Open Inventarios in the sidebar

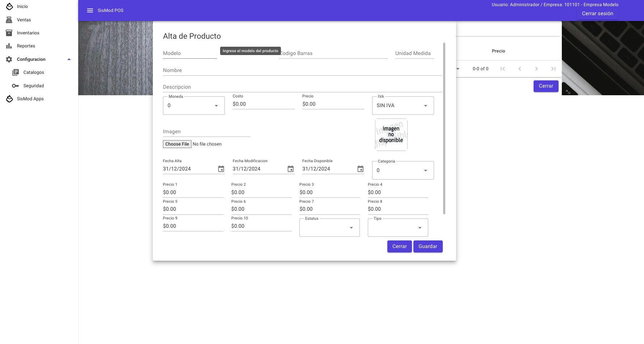pyautogui.click(x=28, y=33)
